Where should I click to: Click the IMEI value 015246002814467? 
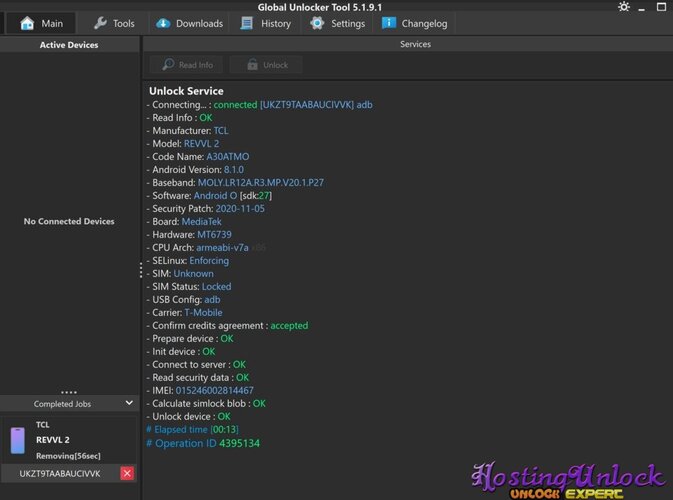tap(214, 391)
